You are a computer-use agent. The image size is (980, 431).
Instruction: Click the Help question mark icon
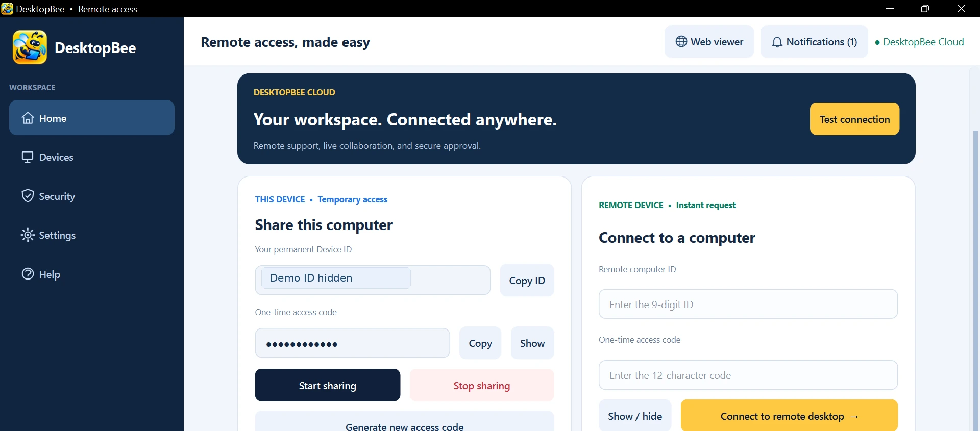coord(28,274)
